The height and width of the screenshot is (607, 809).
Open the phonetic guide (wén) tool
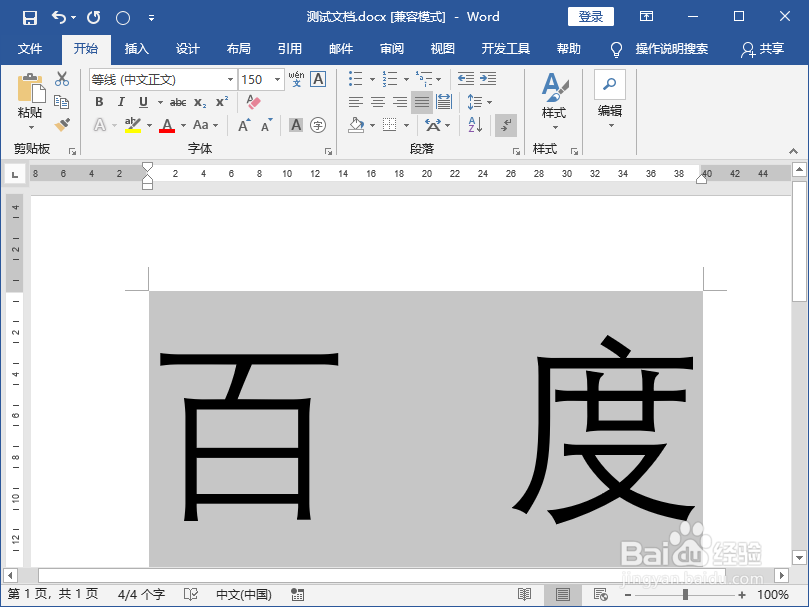point(296,79)
